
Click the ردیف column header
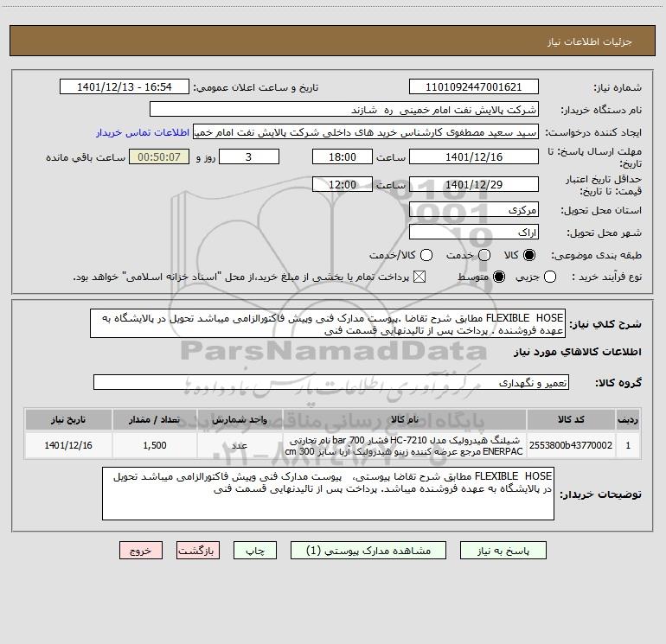[x=628, y=419]
